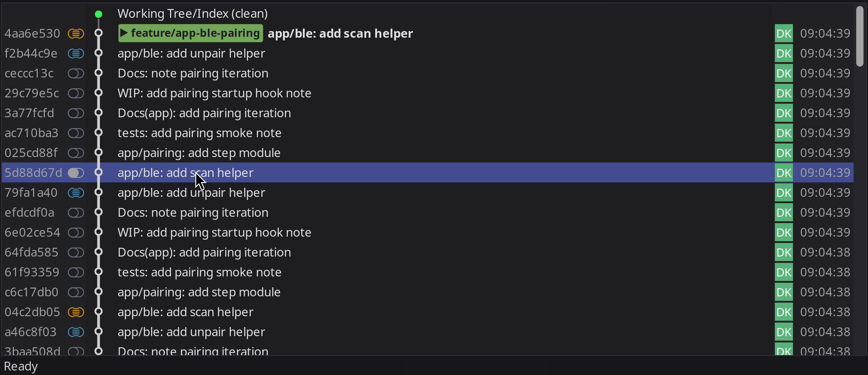
Task: Toggle the gray pill beside commit 6e02ce54
Action: point(76,232)
